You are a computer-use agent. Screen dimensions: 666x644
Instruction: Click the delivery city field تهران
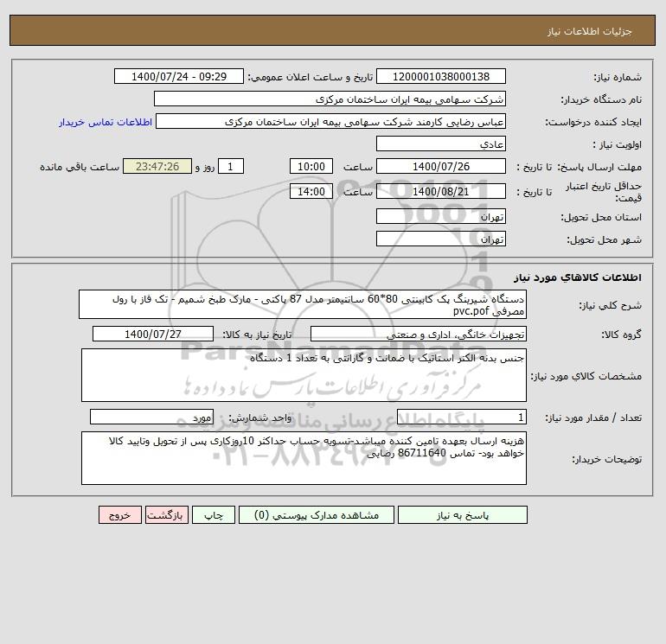[441, 239]
